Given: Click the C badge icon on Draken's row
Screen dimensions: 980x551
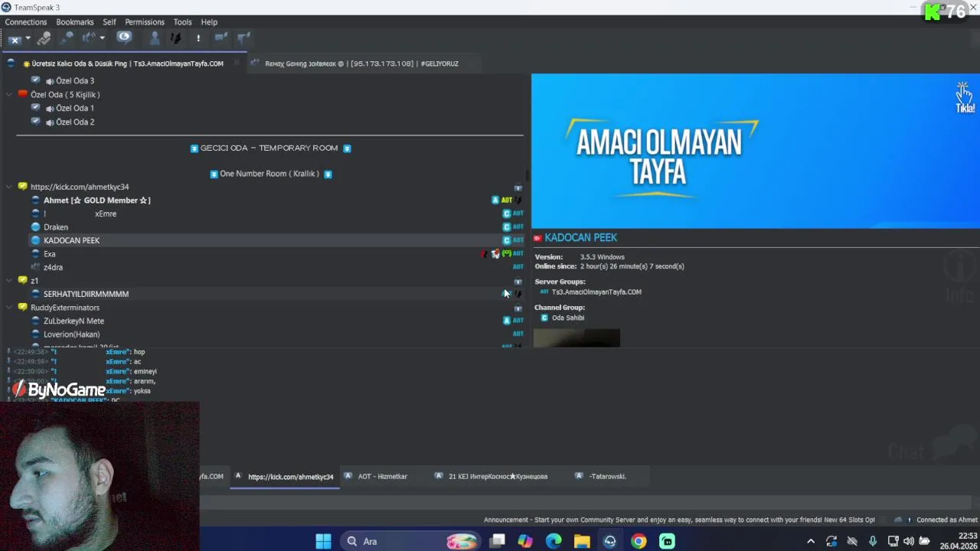Looking at the screenshot, I should point(506,227).
